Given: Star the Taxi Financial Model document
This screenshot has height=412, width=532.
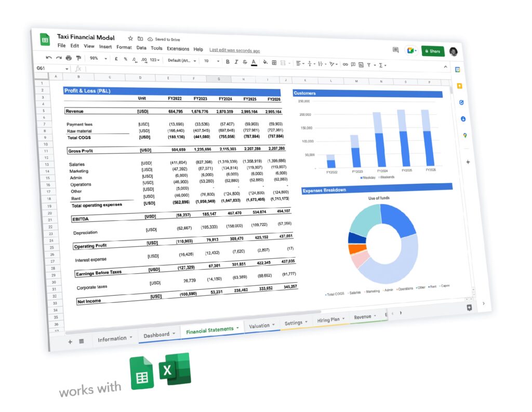Looking at the screenshot, I should coord(130,38).
